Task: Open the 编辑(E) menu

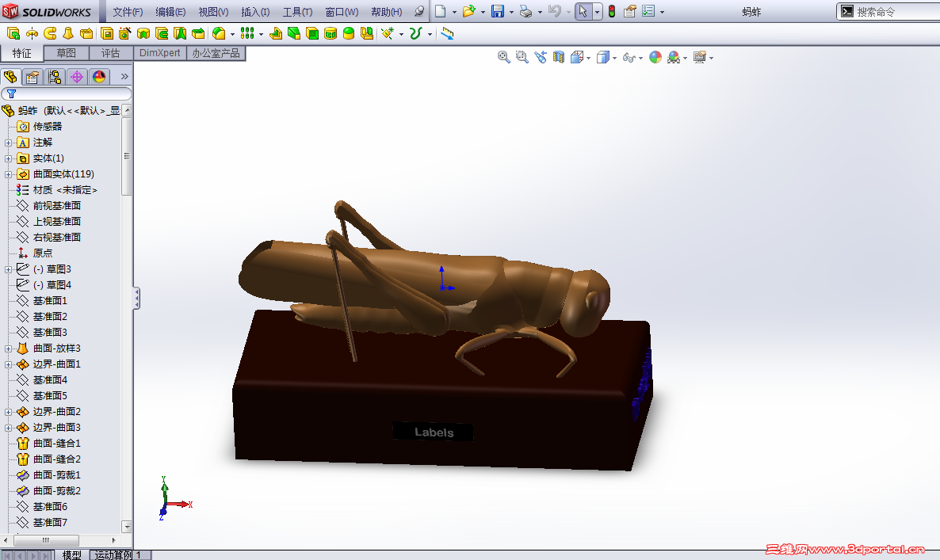Action: point(170,12)
